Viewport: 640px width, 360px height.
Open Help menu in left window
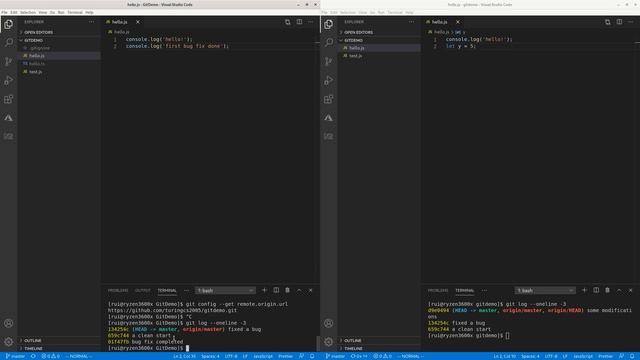pos(89,12)
